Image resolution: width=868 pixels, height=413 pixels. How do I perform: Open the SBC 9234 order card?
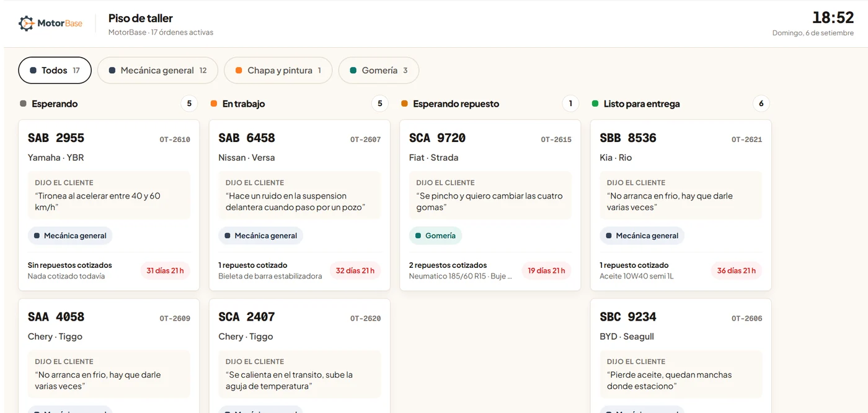[681, 356]
